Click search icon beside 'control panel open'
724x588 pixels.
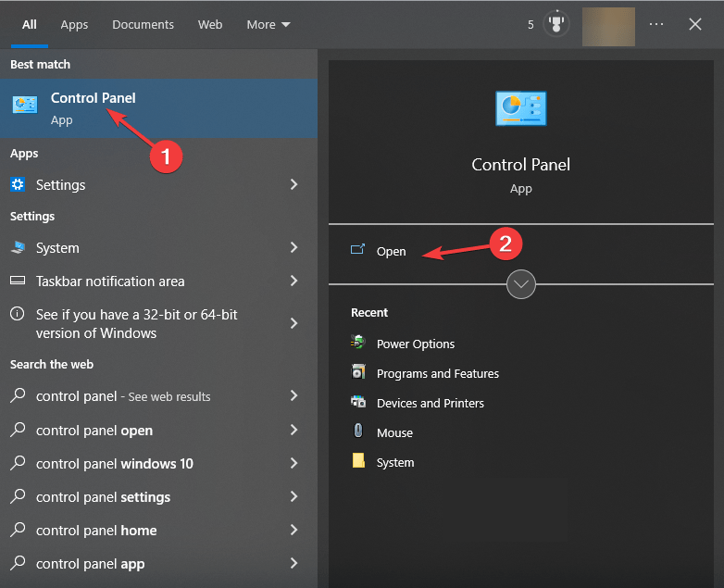coord(18,430)
